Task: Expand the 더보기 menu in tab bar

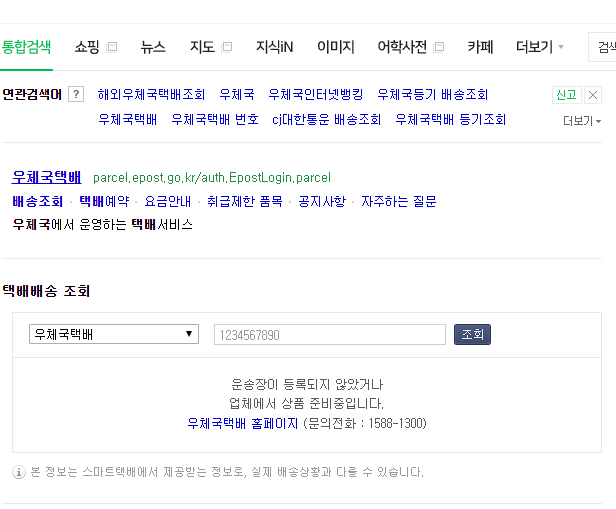Action: click(x=539, y=47)
